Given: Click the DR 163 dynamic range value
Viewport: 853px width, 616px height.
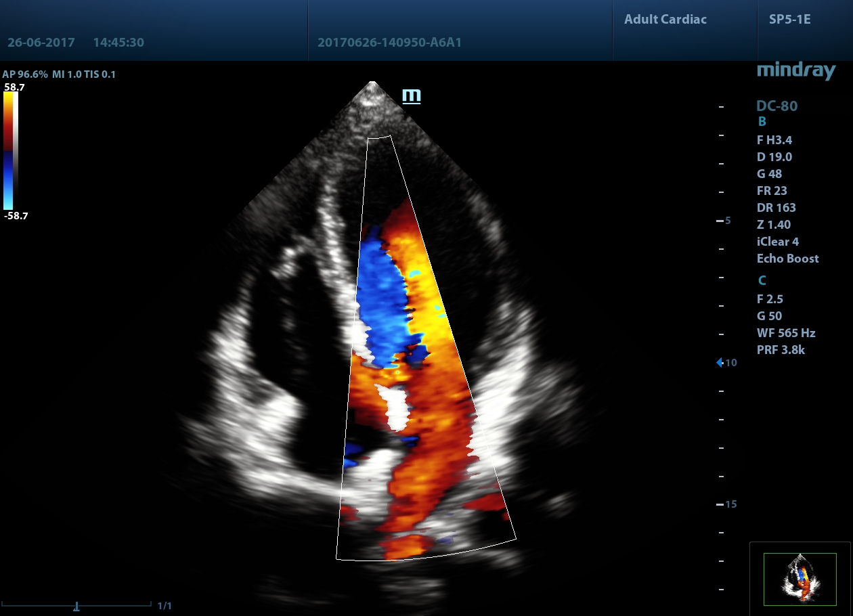Looking at the screenshot, I should coord(776,208).
